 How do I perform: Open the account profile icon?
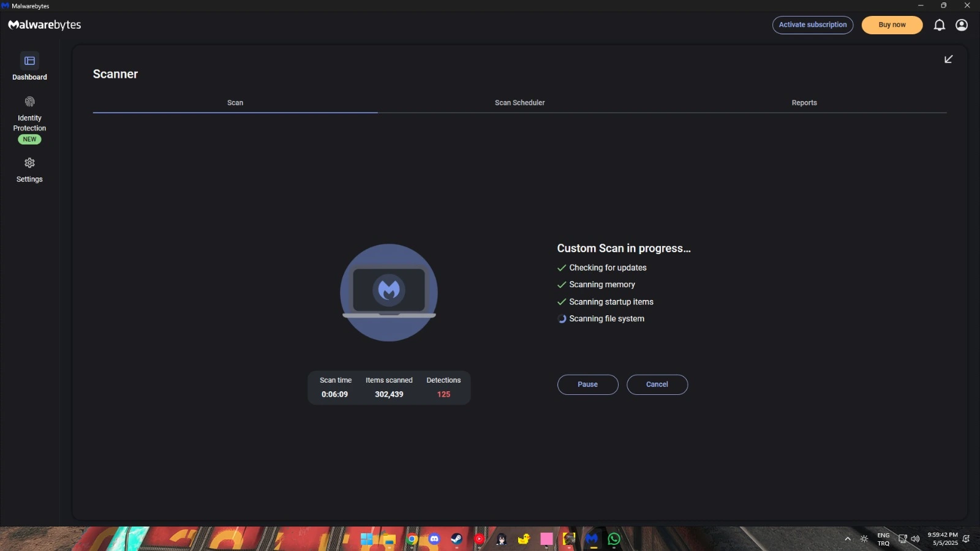tap(962, 25)
